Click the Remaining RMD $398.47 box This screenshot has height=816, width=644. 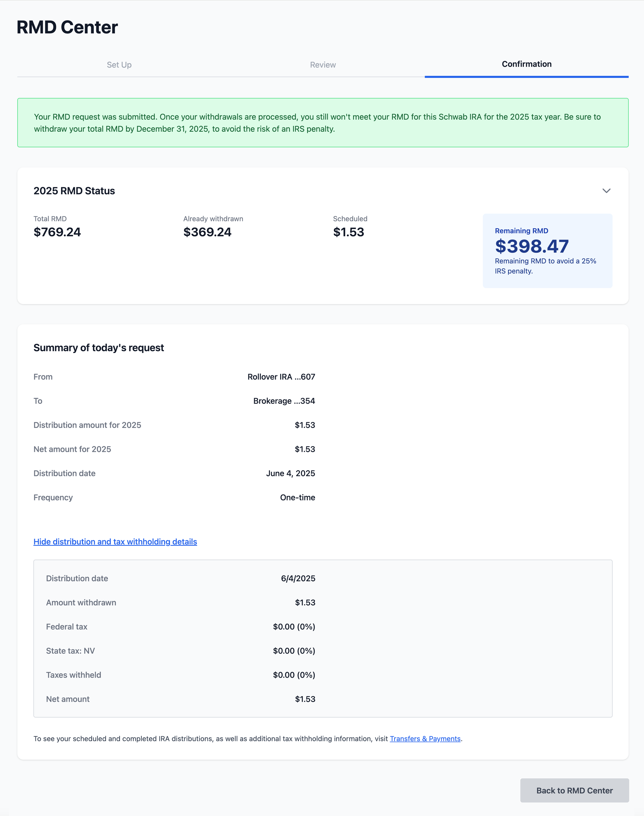pos(547,251)
